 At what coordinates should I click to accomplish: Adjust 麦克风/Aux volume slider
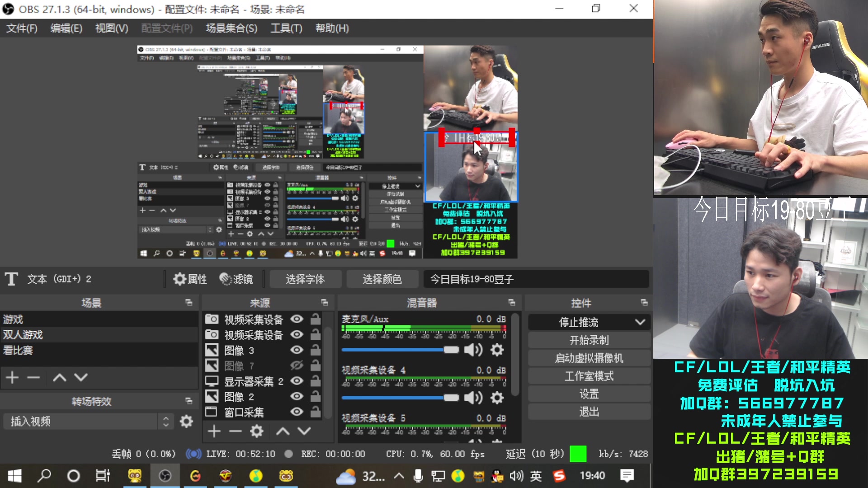400,350
